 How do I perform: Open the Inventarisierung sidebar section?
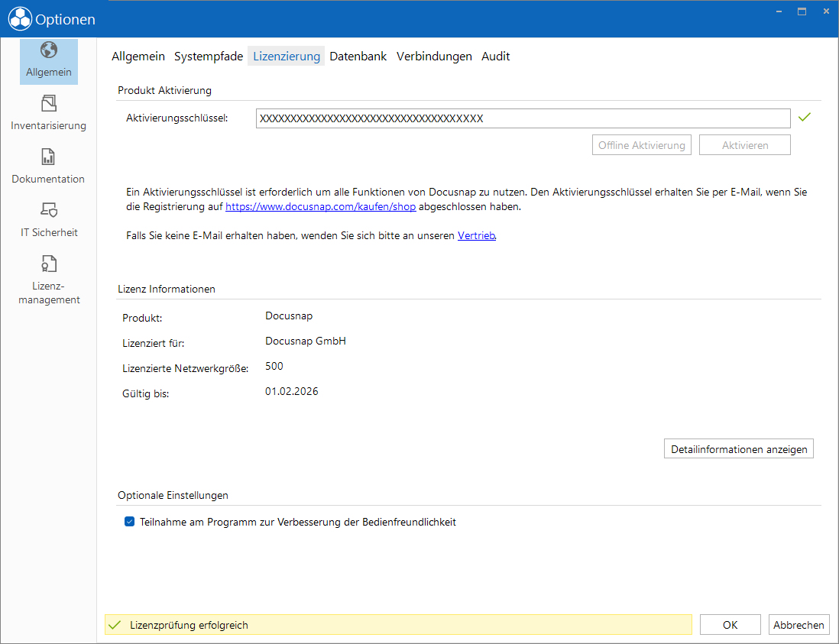click(x=49, y=113)
